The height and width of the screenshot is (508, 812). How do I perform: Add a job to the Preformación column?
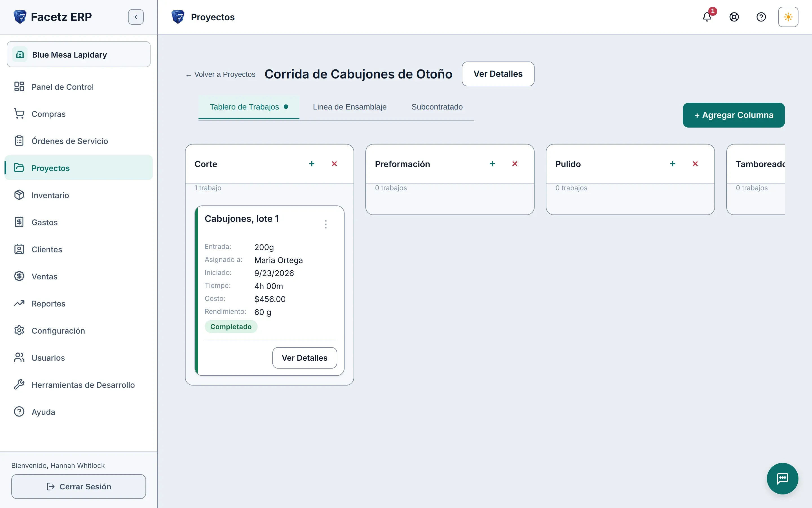(492, 164)
